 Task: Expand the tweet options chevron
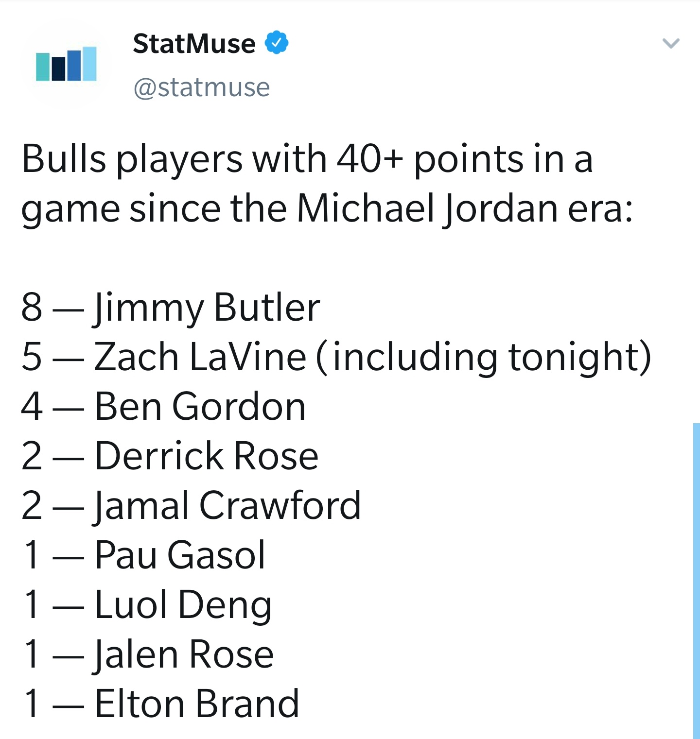point(671,44)
